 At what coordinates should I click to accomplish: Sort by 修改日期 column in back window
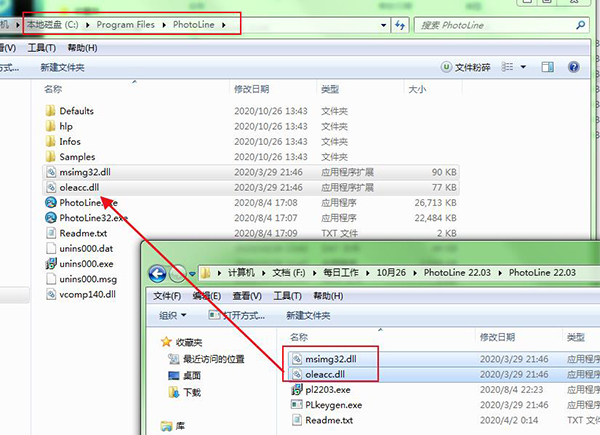tap(251, 89)
